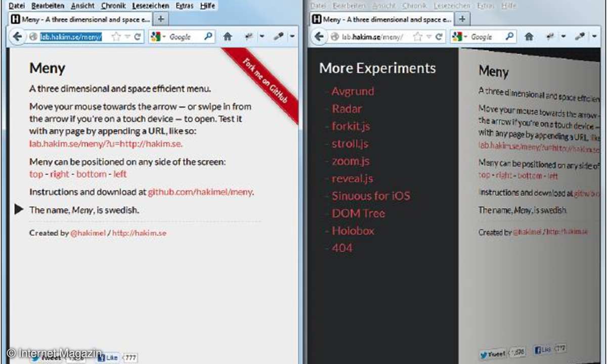Viewport: 607px width, 364px height.
Task: Position the menu with the right link in the left window
Action: click(x=59, y=174)
